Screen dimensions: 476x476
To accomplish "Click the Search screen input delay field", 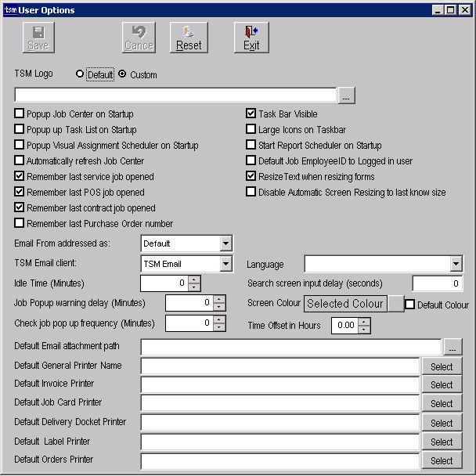I will coord(437,283).
